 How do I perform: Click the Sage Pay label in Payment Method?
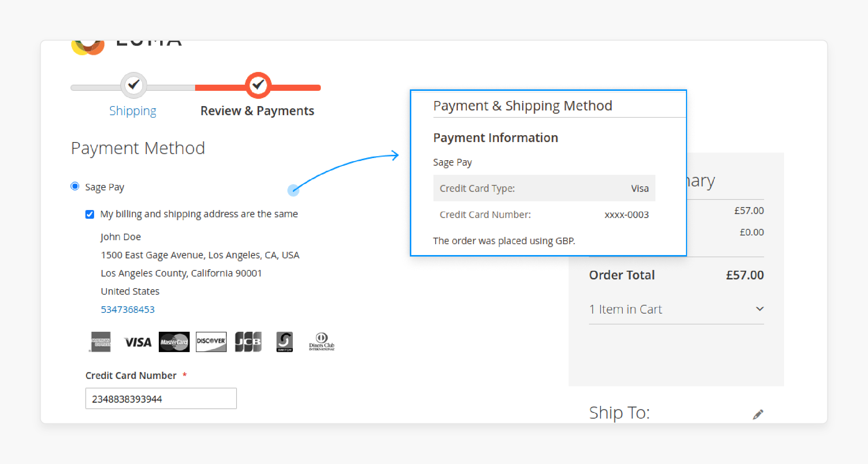(105, 187)
